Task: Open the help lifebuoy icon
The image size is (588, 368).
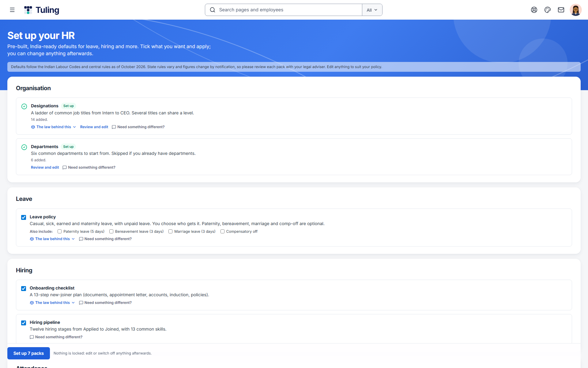Action: 534,10
